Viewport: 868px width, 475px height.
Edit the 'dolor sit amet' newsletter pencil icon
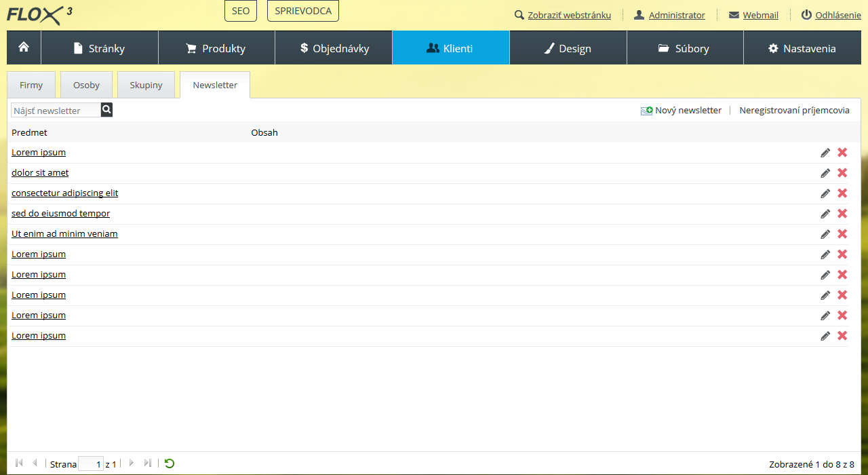[x=825, y=173]
